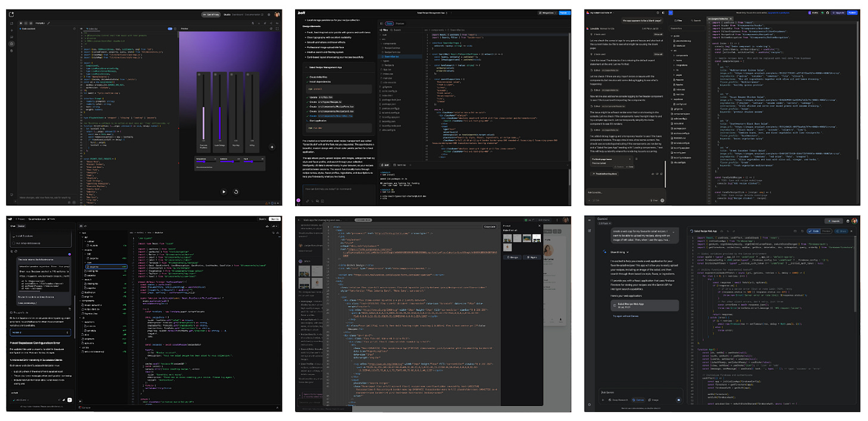The height and width of the screenshot is (421, 868).
Task: Switch to Preview view in Bolt
Action: pyautogui.click(x=400, y=23)
